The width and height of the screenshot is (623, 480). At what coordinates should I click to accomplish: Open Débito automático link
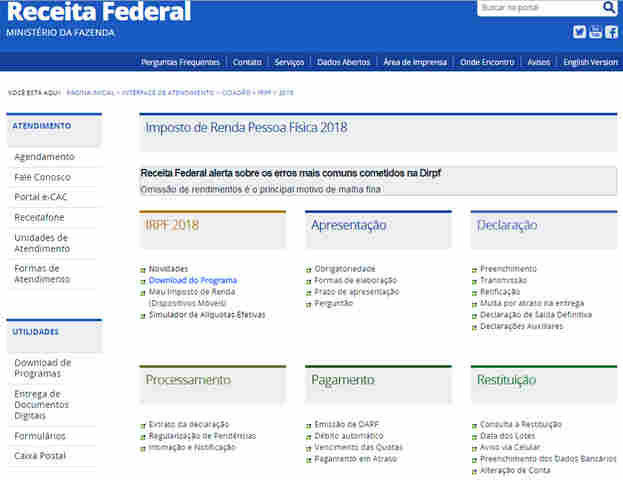point(349,436)
